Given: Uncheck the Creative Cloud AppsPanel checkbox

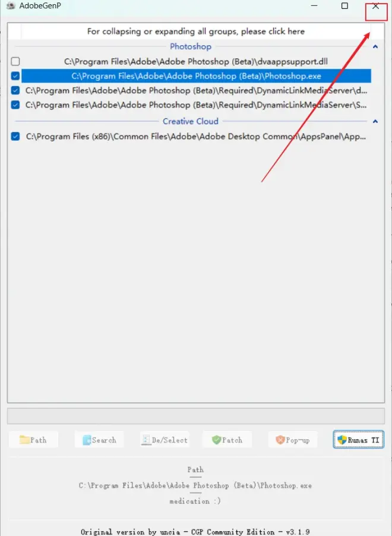Looking at the screenshot, I should click(x=15, y=137).
